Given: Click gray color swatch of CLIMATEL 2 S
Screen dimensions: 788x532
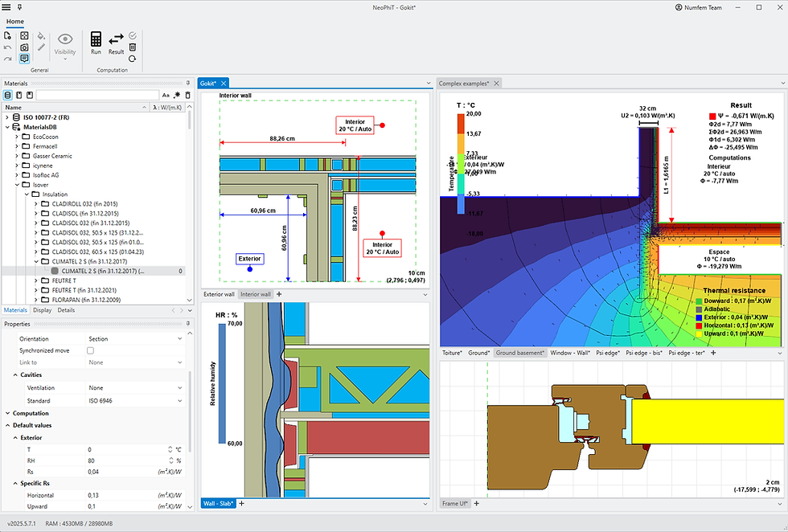Looking at the screenshot, I should [55, 271].
